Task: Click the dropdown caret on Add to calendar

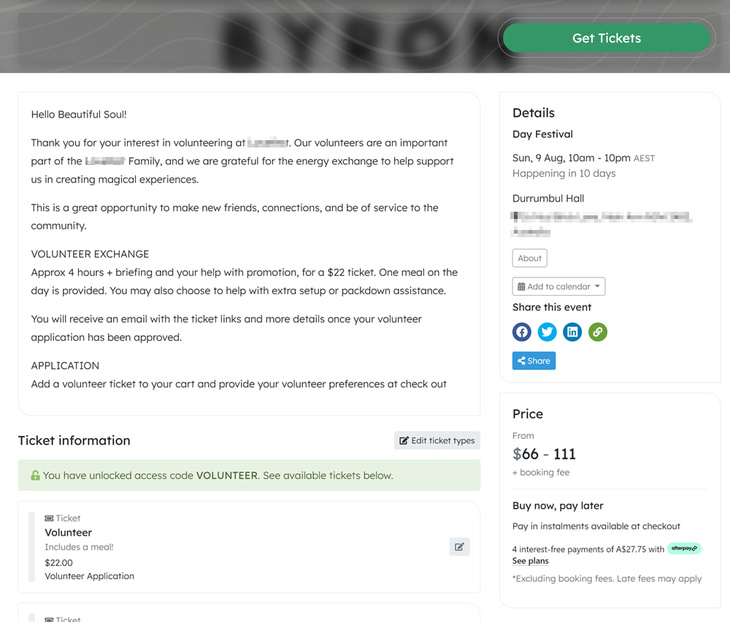Action: (597, 286)
